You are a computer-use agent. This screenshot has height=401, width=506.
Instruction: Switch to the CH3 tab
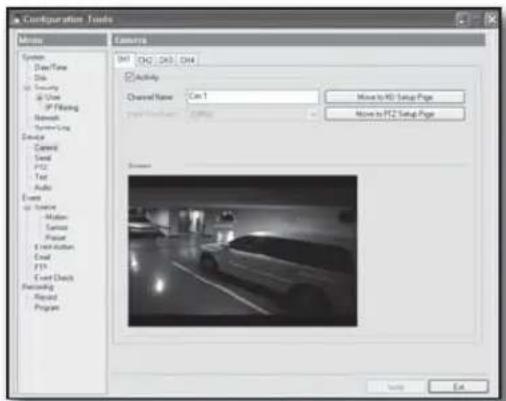(x=166, y=60)
